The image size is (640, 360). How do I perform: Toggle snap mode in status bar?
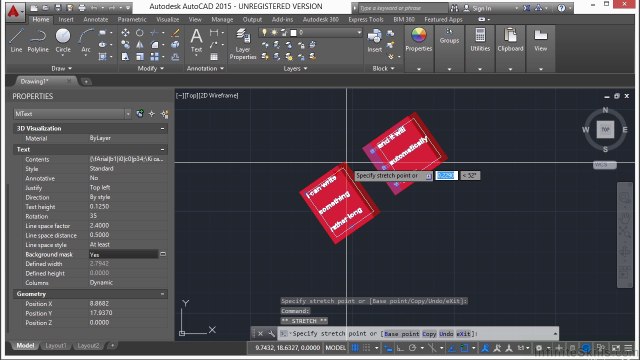click(x=367, y=348)
